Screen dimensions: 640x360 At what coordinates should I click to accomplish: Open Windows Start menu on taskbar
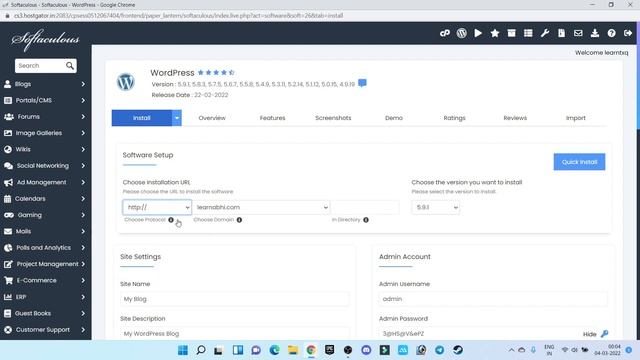[183, 350]
